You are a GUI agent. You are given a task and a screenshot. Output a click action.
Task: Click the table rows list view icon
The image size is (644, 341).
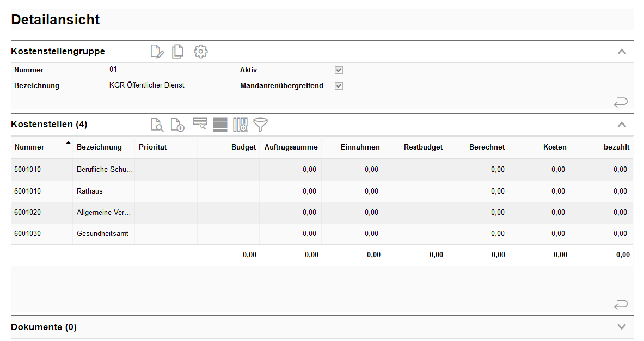tap(220, 125)
